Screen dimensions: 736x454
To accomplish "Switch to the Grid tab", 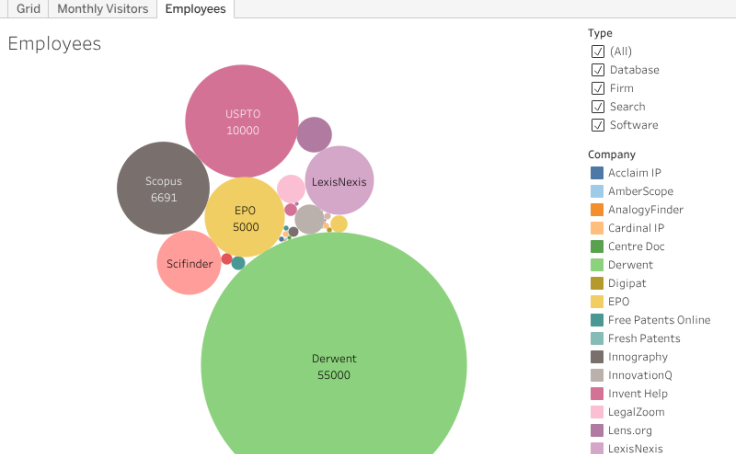I will pyautogui.click(x=28, y=9).
